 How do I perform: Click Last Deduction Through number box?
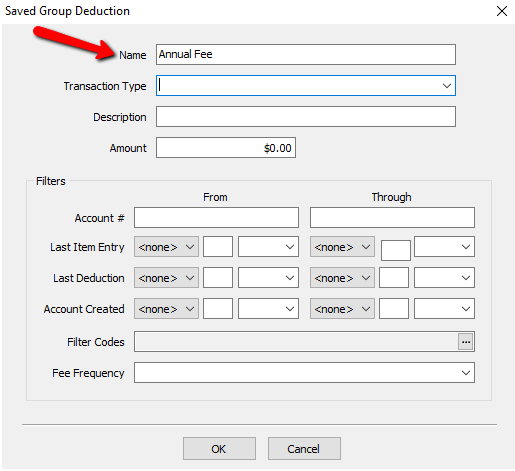click(x=394, y=278)
